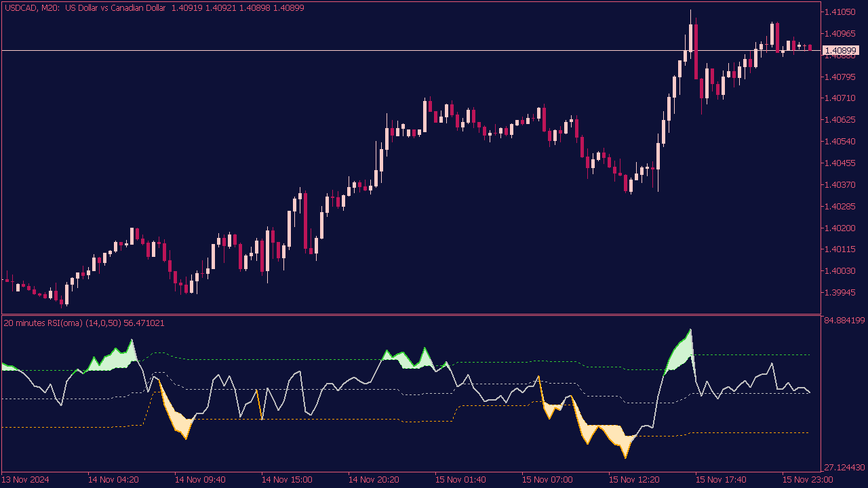The width and height of the screenshot is (868, 488).
Task: Click the 15 Nov 01:40 time label
Action: click(x=460, y=479)
